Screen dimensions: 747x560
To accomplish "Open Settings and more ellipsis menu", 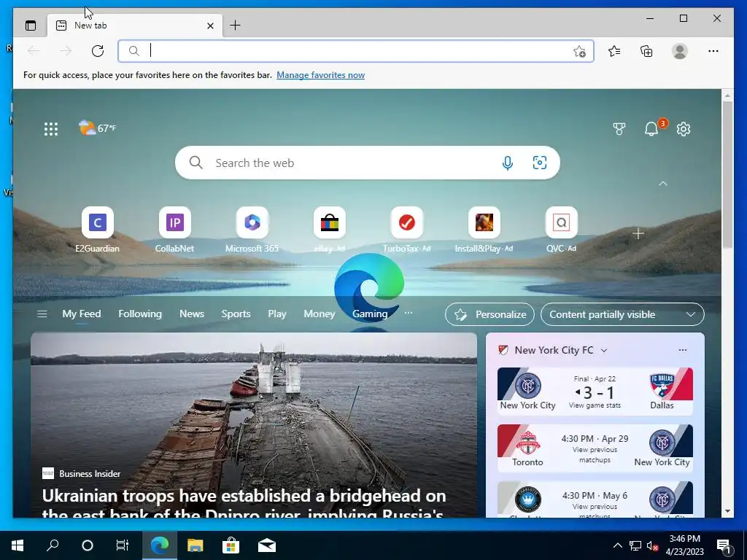I will [x=713, y=51].
